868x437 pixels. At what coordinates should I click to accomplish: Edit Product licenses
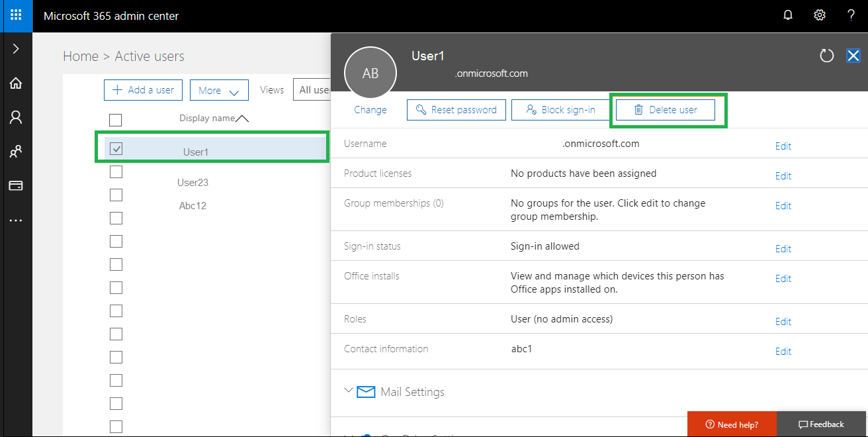click(783, 176)
